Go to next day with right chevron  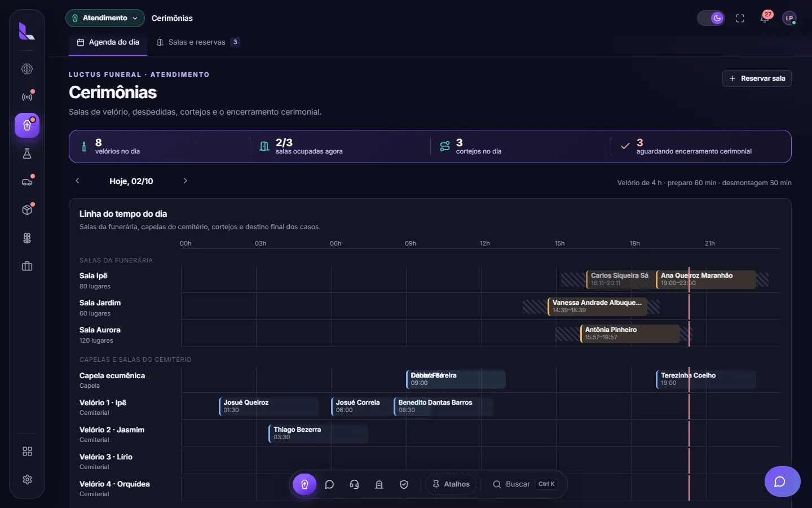pos(185,181)
